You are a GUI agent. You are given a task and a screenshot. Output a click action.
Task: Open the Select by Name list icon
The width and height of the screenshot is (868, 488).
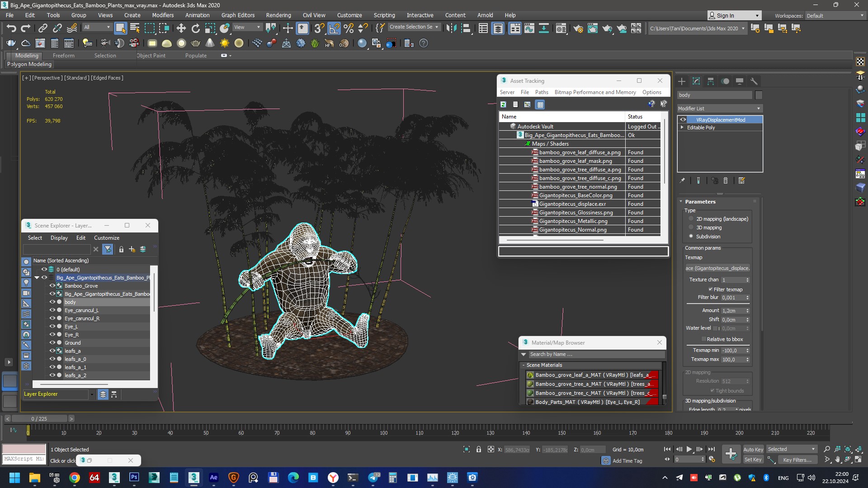[135, 28]
